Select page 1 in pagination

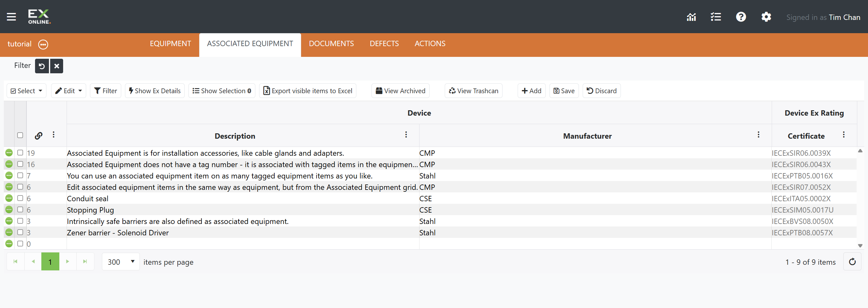tap(50, 262)
